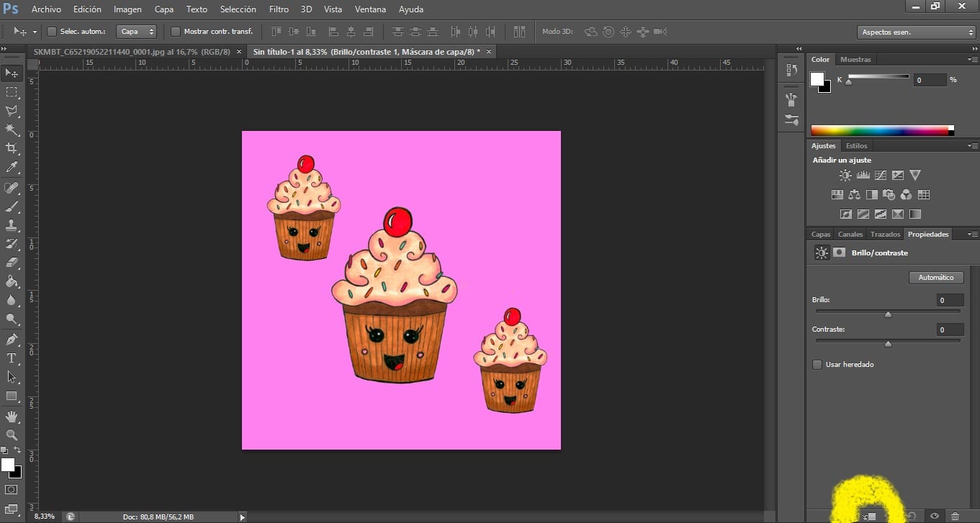
Task: Open the Aspectos esen. workspace dropdown
Action: click(x=917, y=32)
